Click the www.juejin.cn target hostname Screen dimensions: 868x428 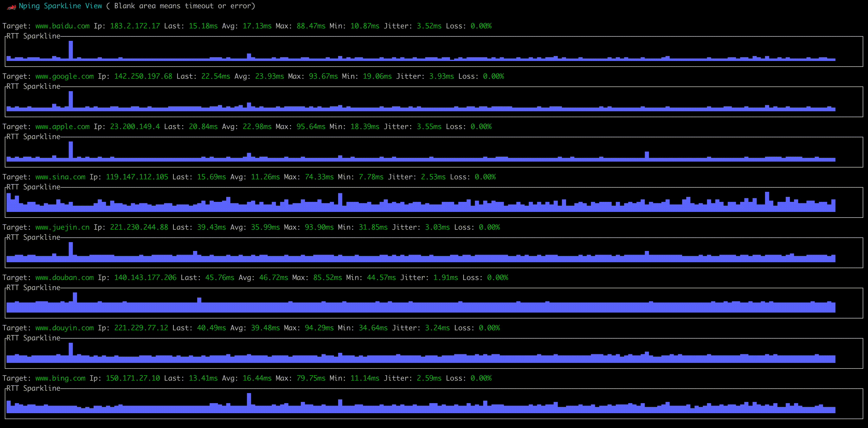tap(62, 227)
